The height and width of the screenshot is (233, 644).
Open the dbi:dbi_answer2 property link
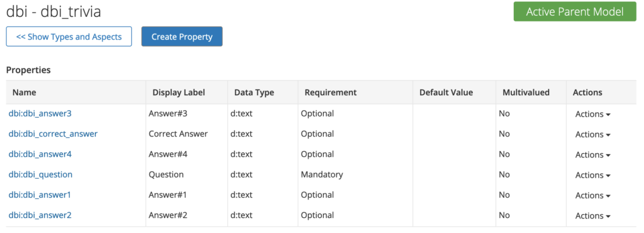[40, 215]
